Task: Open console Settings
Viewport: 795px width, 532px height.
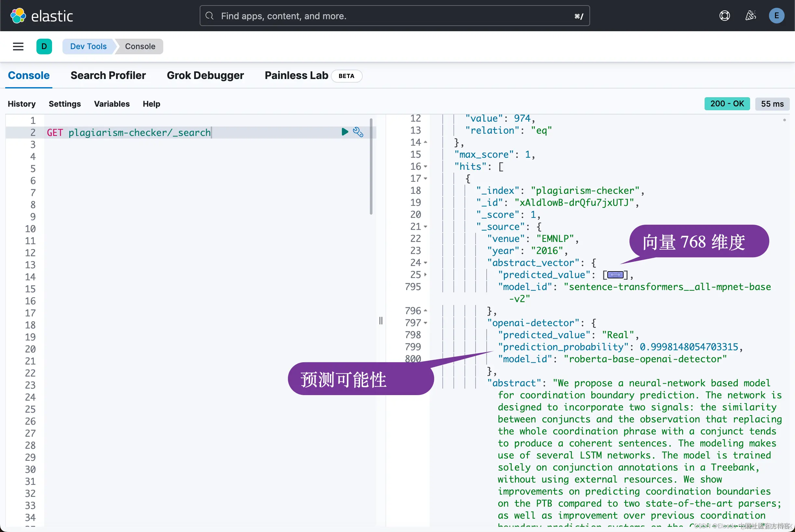Action: 64,104
